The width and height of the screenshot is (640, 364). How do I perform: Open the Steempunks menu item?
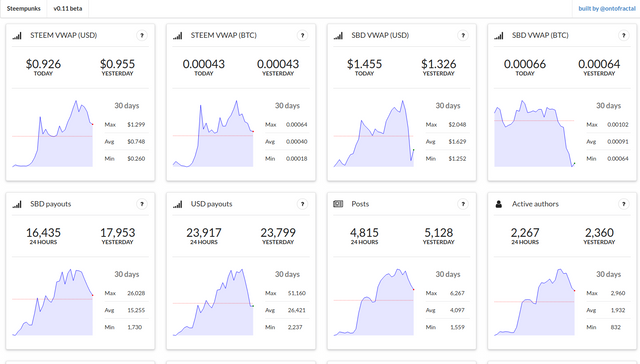(24, 9)
